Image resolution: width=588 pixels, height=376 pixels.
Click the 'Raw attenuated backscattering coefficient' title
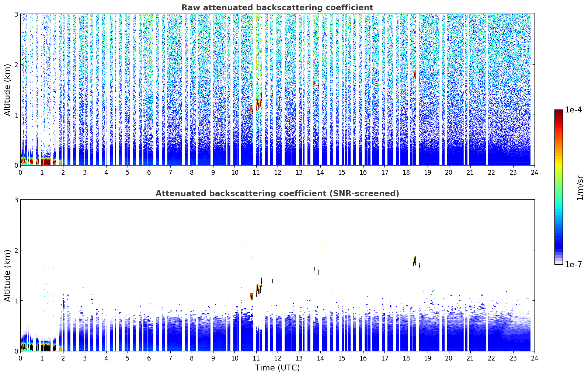277,8
